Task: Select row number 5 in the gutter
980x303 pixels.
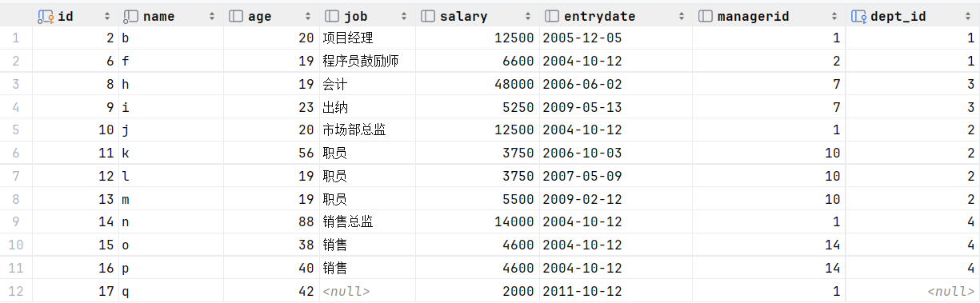Action: (x=16, y=130)
